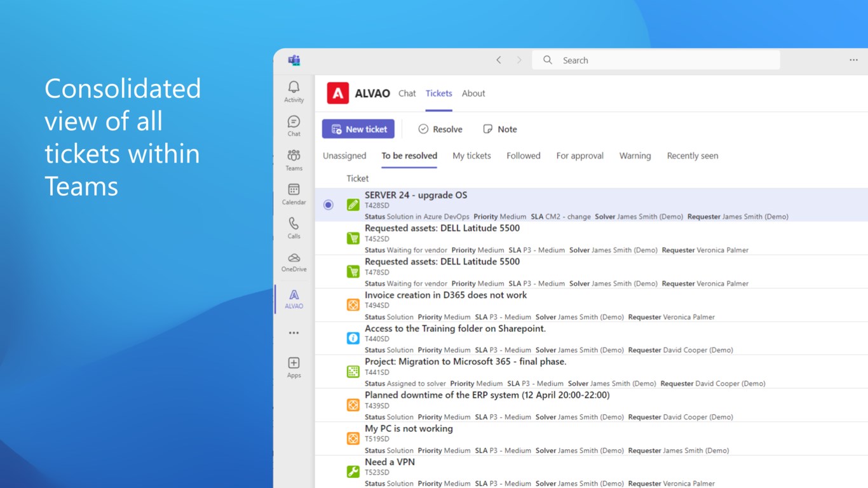Click ticket number T494SD
The height and width of the screenshot is (488, 868).
[x=377, y=306]
